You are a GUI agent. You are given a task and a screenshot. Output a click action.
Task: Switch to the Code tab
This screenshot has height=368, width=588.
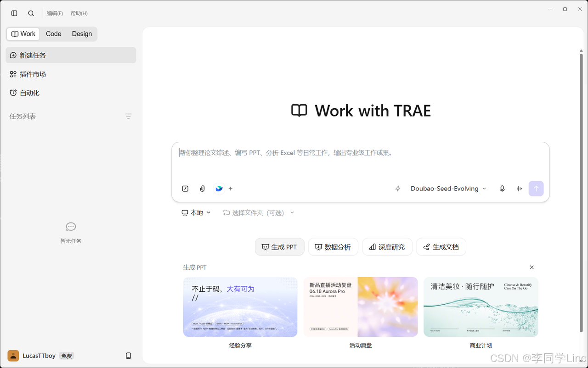click(54, 34)
